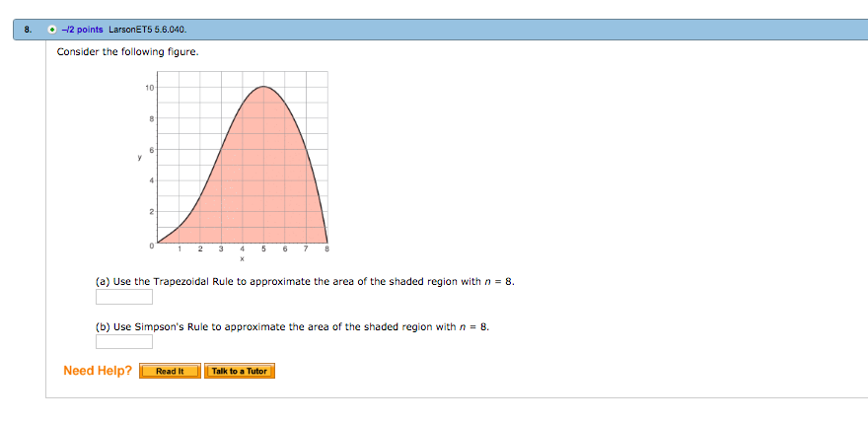The width and height of the screenshot is (868, 423).
Task: Click the Talk to a Tutor button
Action: click(x=240, y=371)
